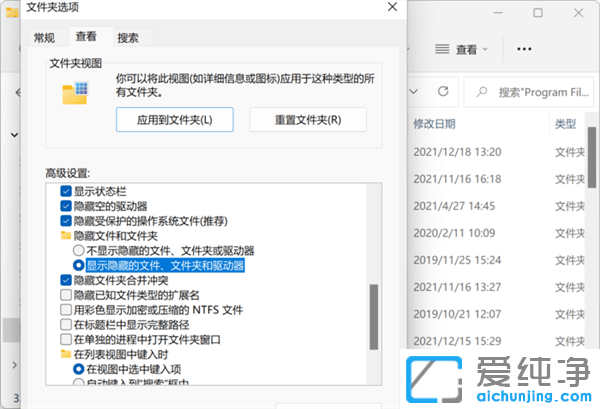Click 隐藏文件和文件夹 group label
This screenshot has height=409, width=600.
[116, 236]
